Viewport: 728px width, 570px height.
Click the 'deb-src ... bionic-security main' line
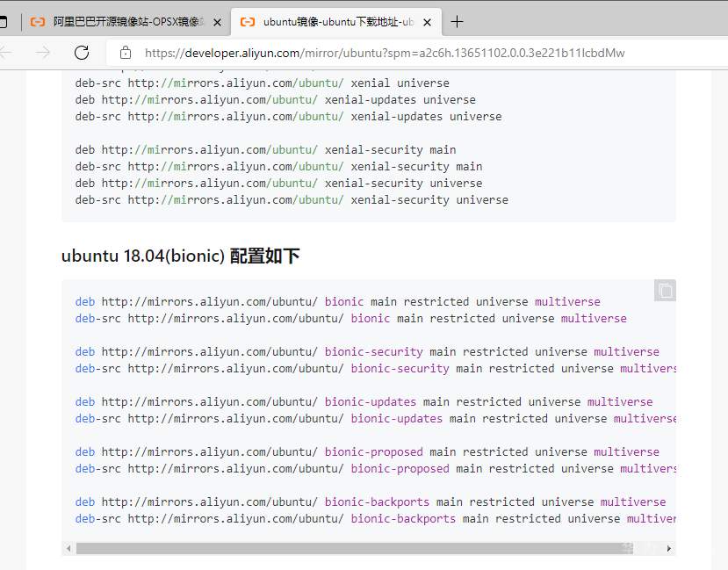[x=375, y=369]
